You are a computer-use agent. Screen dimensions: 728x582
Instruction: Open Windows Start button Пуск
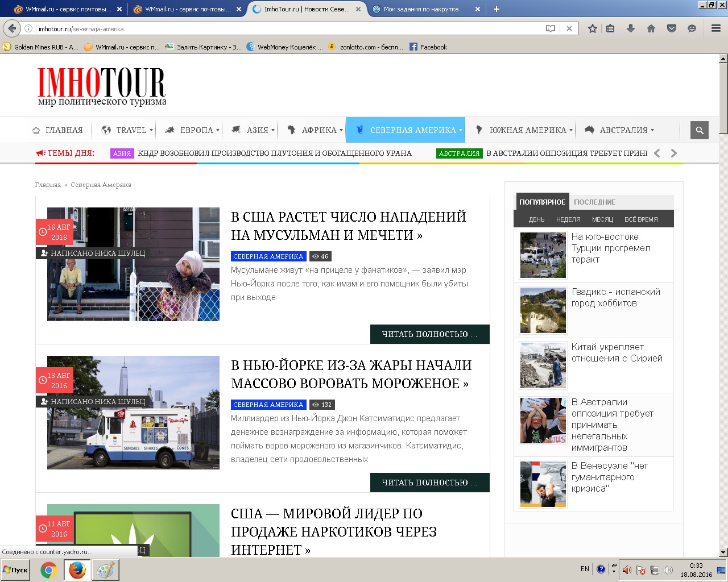(x=16, y=570)
